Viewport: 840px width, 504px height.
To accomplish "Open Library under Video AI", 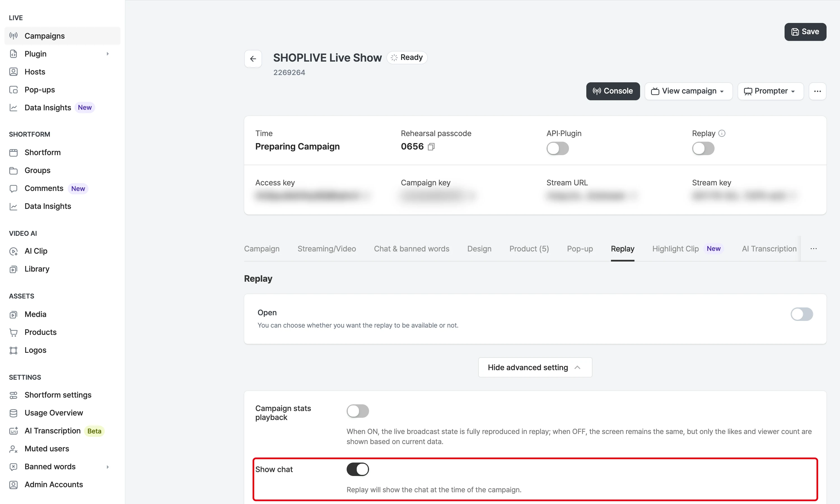I will pyautogui.click(x=62, y=269).
